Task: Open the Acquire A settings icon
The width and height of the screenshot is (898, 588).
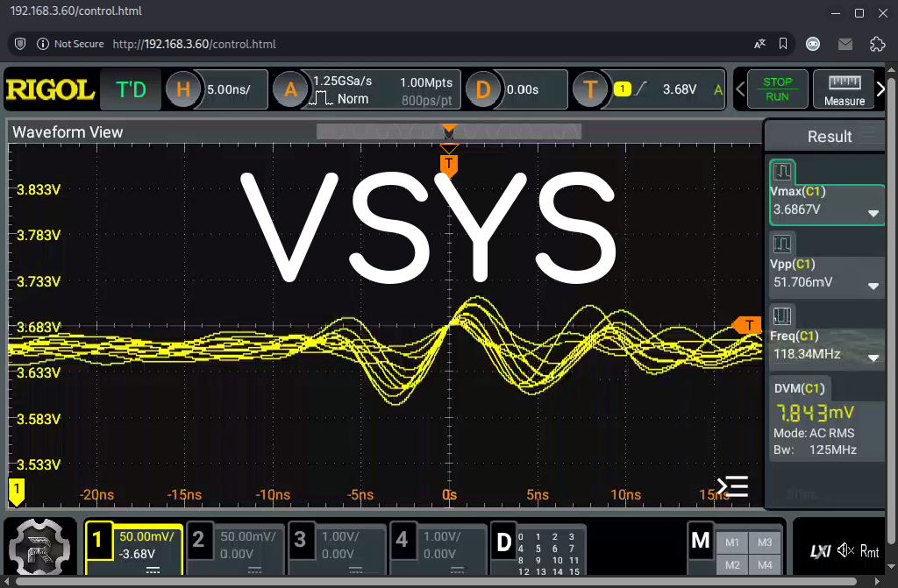Action: (290, 90)
